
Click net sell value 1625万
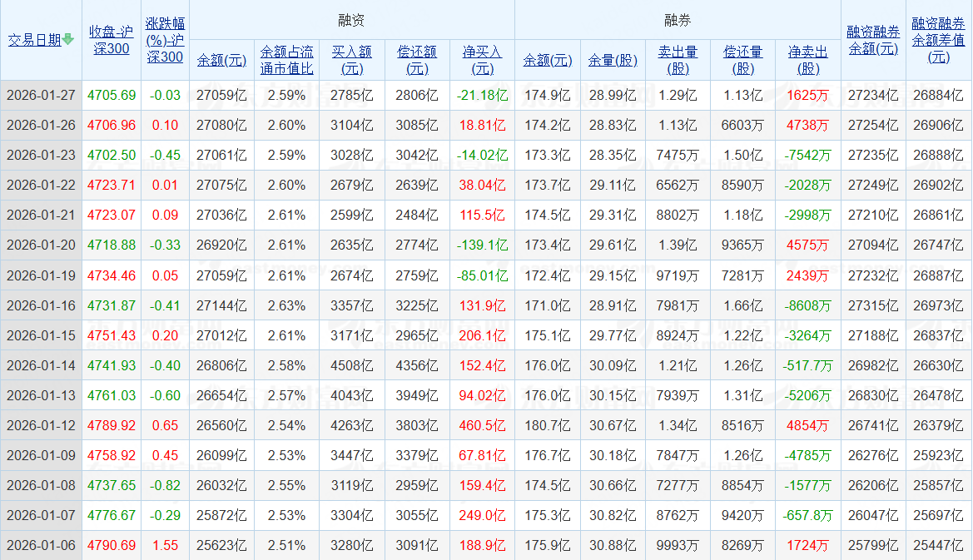(808, 95)
